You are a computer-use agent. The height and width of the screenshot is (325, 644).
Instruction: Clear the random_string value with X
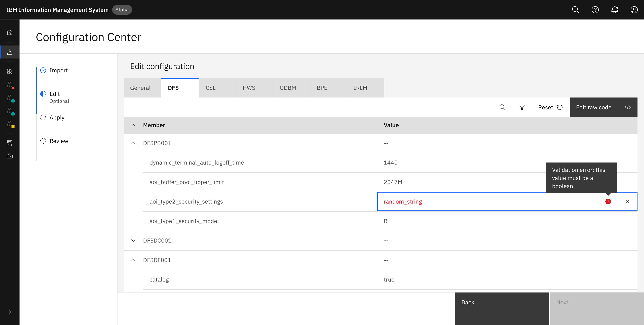click(x=628, y=201)
